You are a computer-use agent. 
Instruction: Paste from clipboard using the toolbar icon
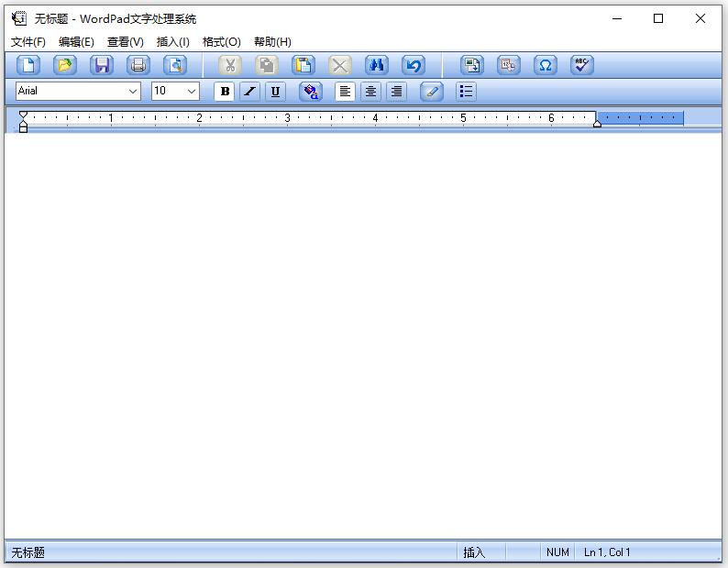[x=303, y=65]
